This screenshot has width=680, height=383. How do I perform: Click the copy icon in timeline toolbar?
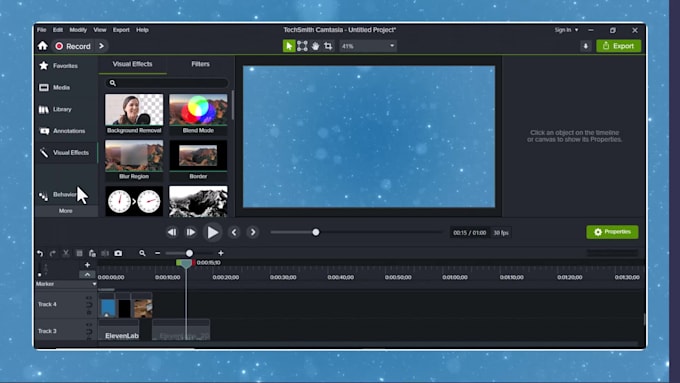coord(79,253)
